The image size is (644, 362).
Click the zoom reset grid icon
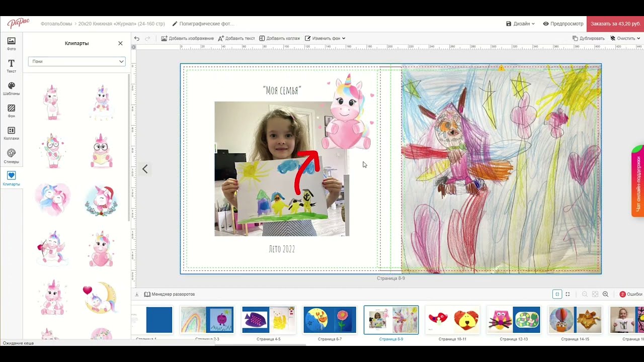click(595, 294)
